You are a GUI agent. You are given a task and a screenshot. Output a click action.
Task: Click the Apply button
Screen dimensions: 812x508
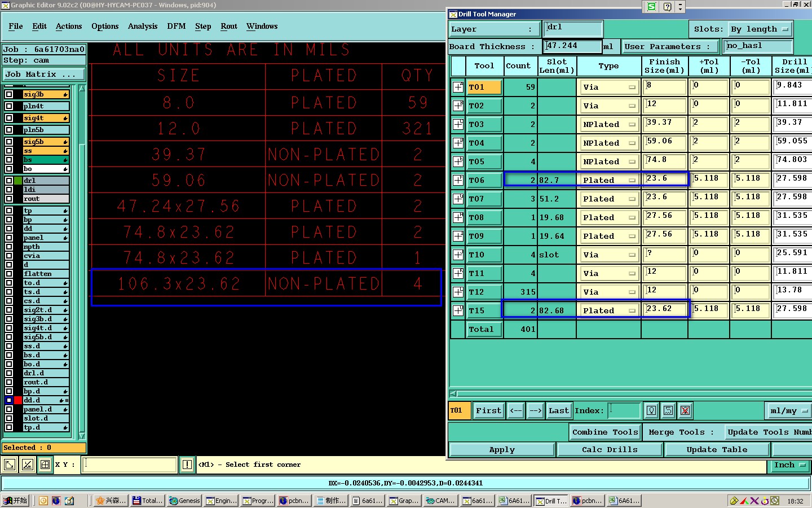(x=502, y=449)
